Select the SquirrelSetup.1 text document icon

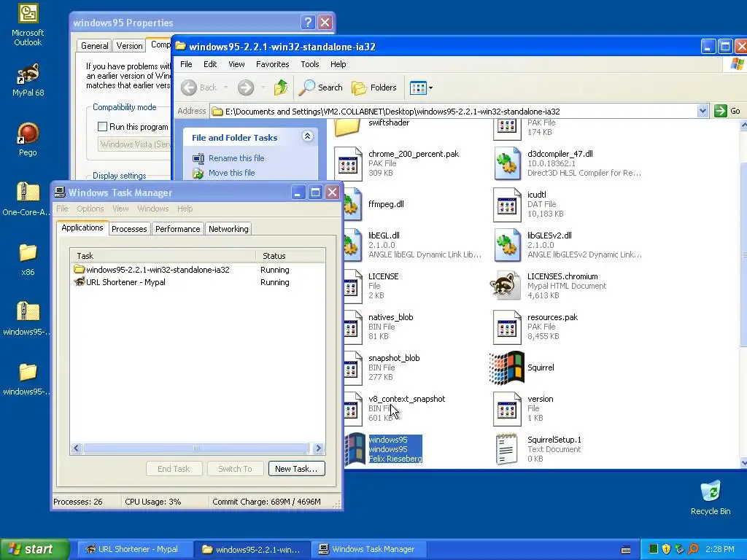(507, 449)
